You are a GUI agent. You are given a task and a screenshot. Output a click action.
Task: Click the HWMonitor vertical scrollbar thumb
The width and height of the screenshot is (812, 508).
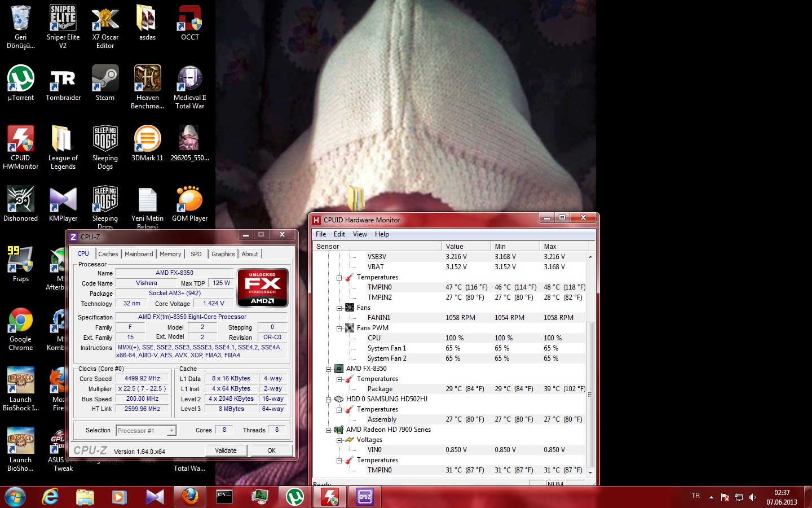tap(590, 394)
